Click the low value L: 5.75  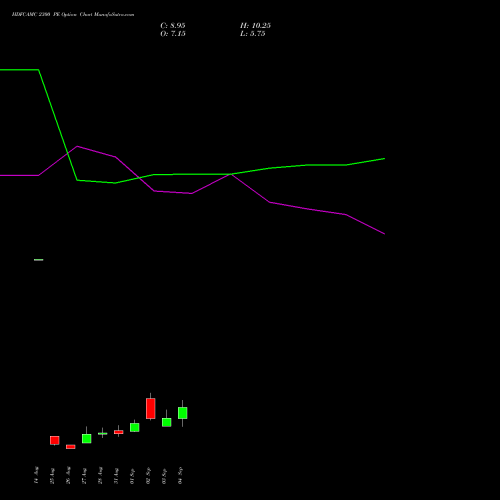coord(253,34)
